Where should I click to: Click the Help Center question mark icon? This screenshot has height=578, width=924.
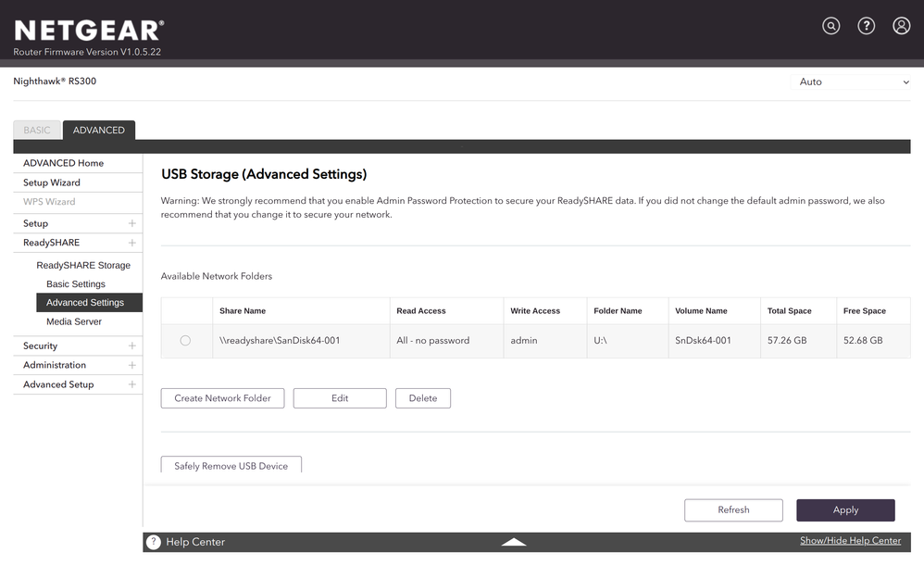(x=154, y=542)
